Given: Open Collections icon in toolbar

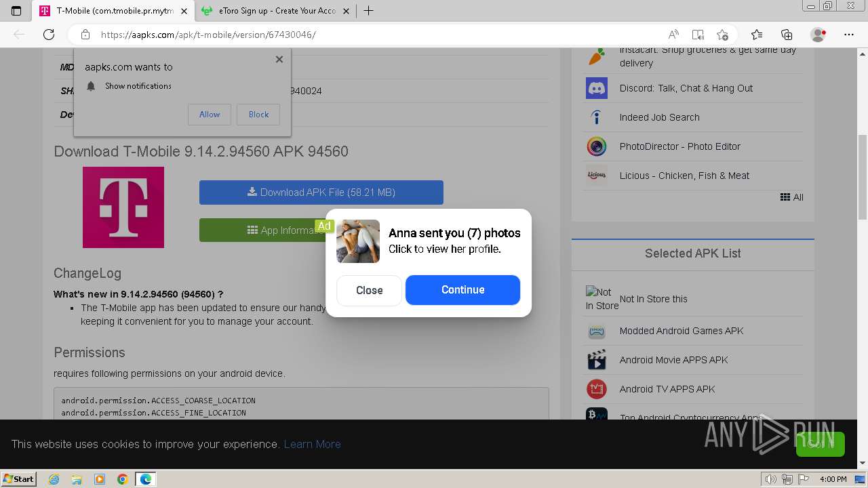Looking at the screenshot, I should [787, 35].
